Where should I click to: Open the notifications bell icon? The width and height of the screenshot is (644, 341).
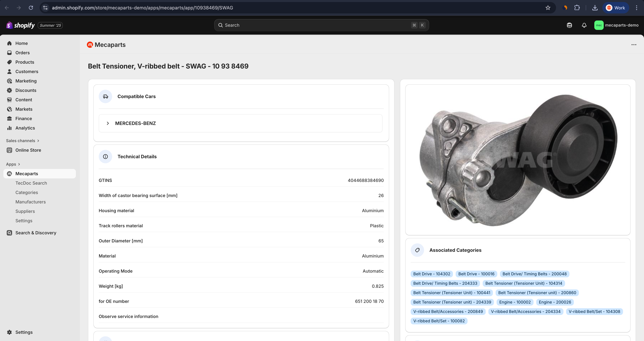click(x=584, y=25)
